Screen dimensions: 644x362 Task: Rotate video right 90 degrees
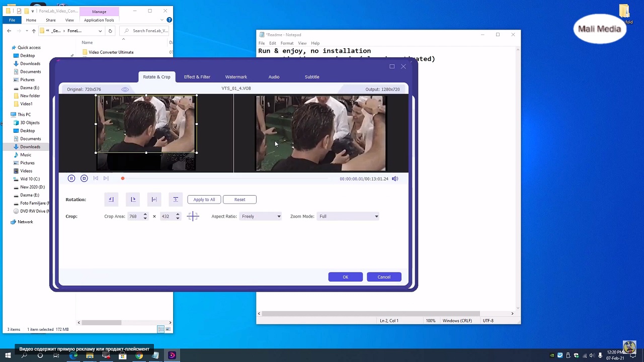pos(133,200)
